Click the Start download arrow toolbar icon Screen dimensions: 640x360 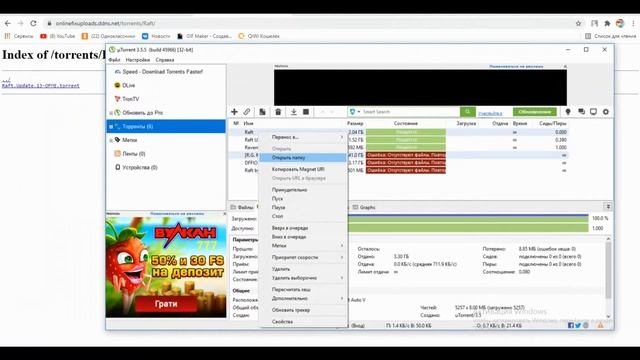pyautogui.click(x=293, y=112)
